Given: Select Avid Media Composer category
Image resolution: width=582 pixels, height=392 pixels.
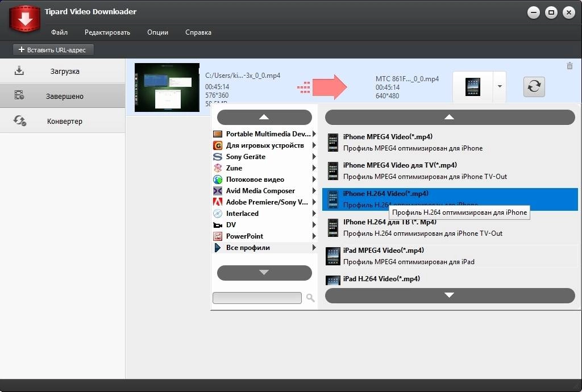Looking at the screenshot, I should [x=264, y=191].
